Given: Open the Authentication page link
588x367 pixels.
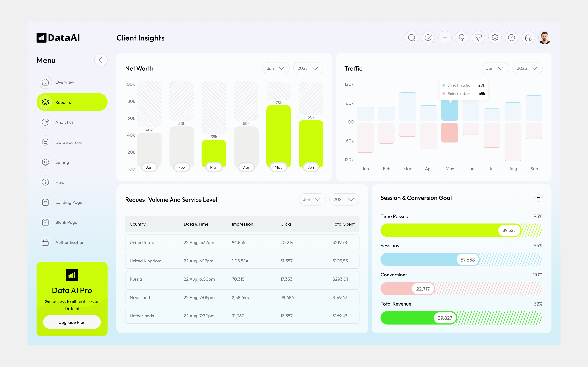Looking at the screenshot, I should point(70,242).
